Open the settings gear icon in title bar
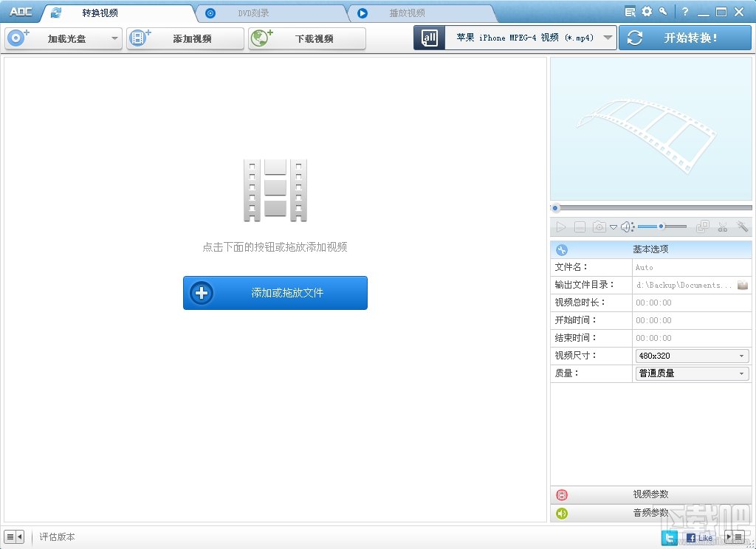The width and height of the screenshot is (756, 549). point(647,12)
